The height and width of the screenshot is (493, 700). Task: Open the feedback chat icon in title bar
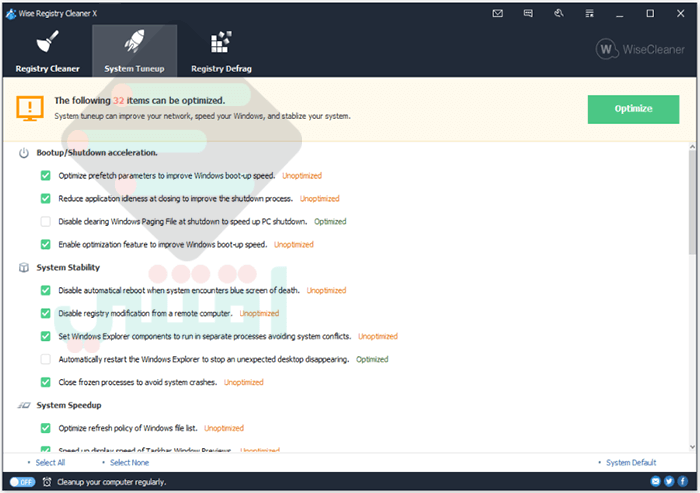528,13
